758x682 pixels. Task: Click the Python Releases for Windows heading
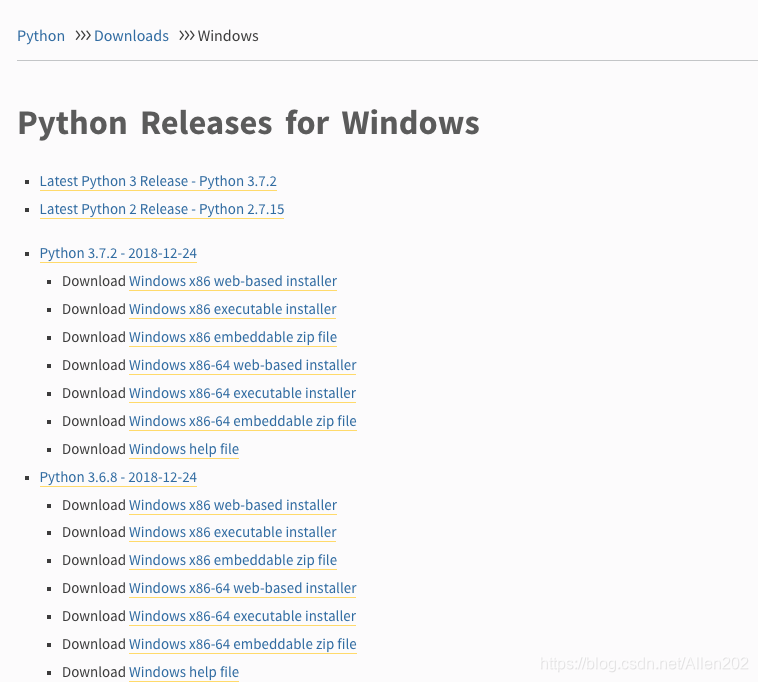pos(248,124)
